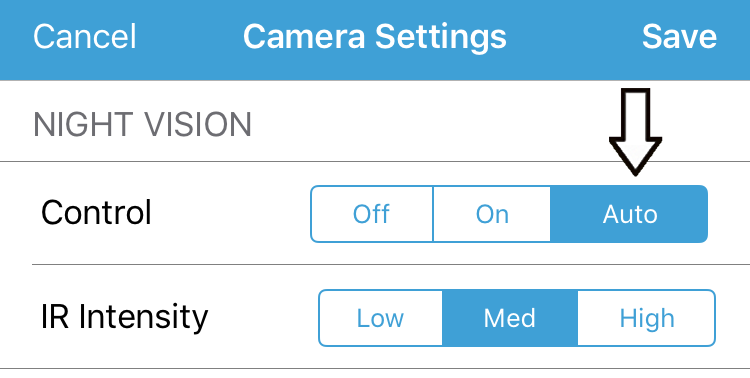Click the black downward arrow annotation
The height and width of the screenshot is (378, 750).
tap(635, 132)
